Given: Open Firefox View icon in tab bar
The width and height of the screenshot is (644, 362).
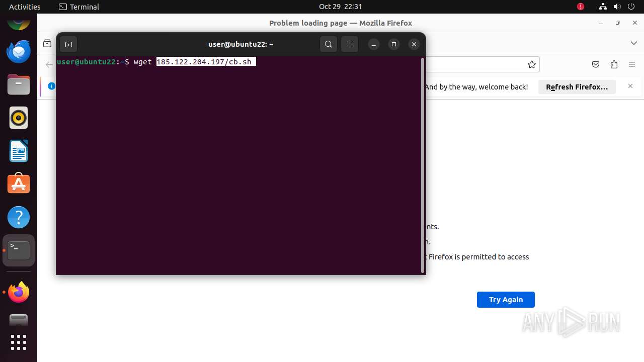Looking at the screenshot, I should pyautogui.click(x=47, y=43).
